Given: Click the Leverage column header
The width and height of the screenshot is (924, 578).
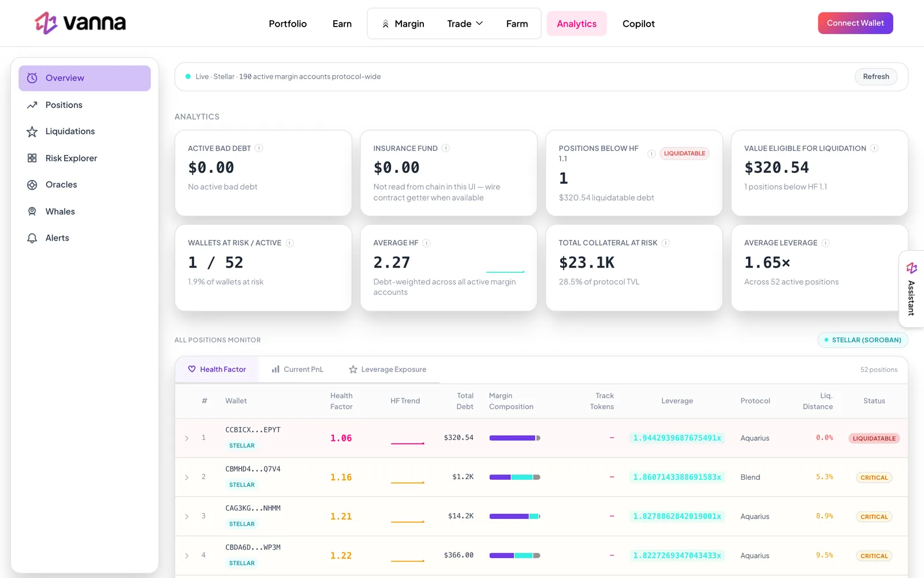Looking at the screenshot, I should [677, 401].
